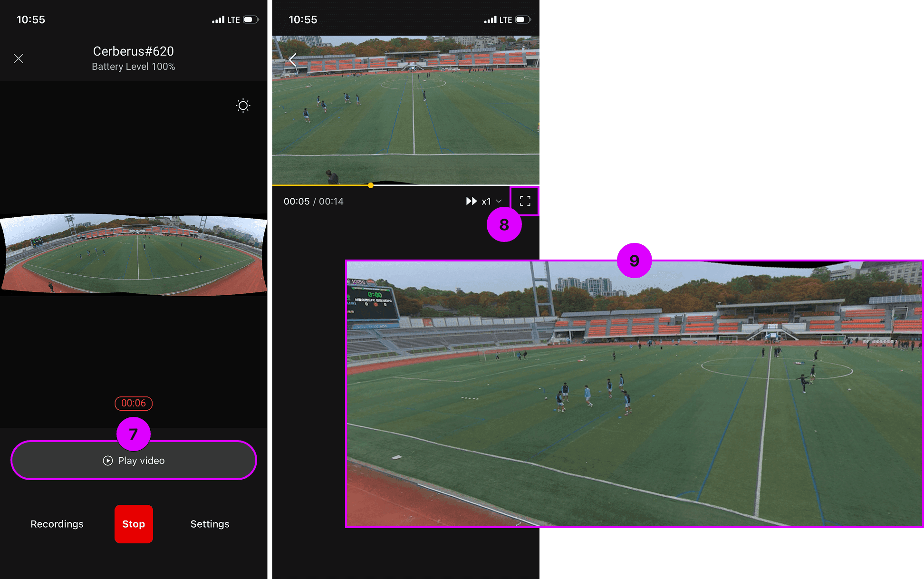
Task: Enter fullscreen video mode
Action: [x=525, y=201]
